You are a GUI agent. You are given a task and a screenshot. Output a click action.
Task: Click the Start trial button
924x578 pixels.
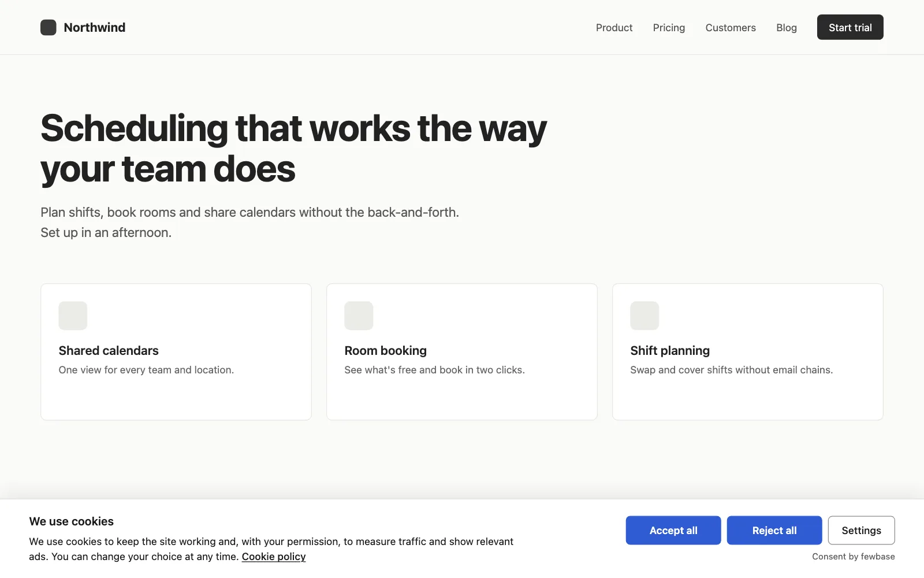pos(850,27)
